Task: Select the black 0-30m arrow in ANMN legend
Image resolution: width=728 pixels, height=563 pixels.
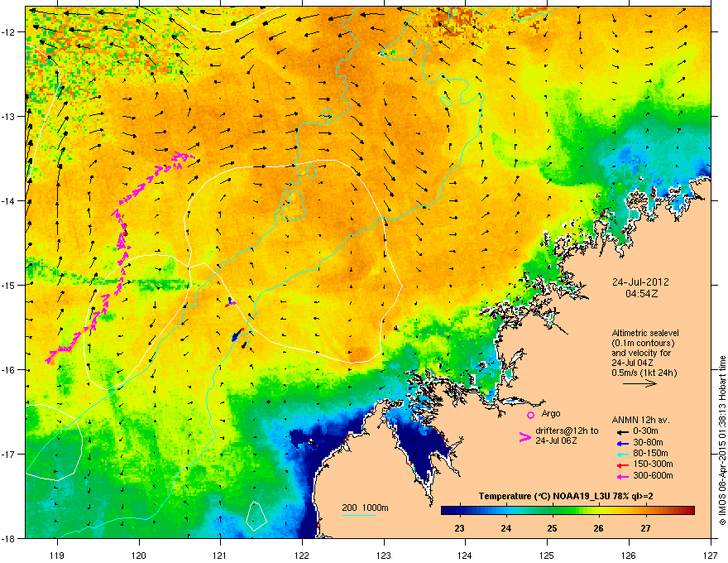Action: pos(623,432)
